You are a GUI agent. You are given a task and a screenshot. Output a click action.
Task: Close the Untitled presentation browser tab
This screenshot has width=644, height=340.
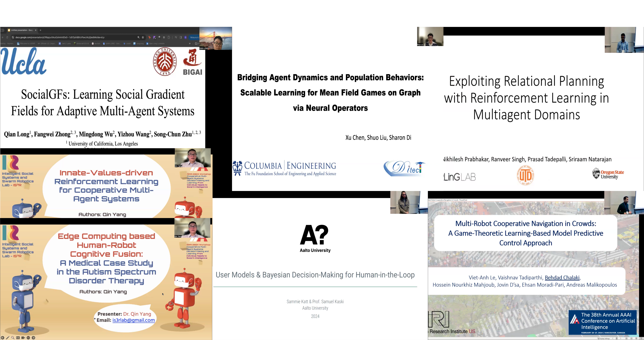(36, 30)
